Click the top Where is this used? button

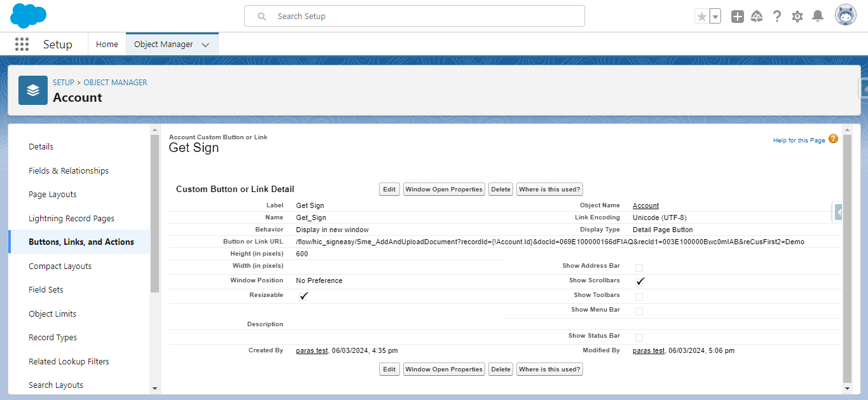tap(549, 190)
